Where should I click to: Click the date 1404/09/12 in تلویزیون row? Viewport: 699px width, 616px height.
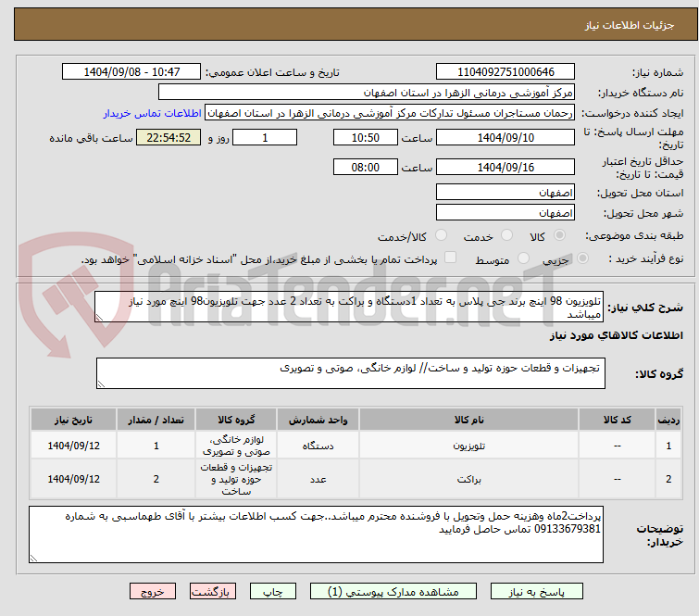(73, 446)
